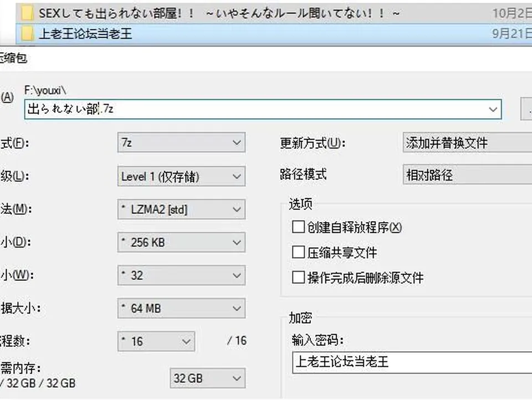Click the / 16 thread total text

click(237, 341)
